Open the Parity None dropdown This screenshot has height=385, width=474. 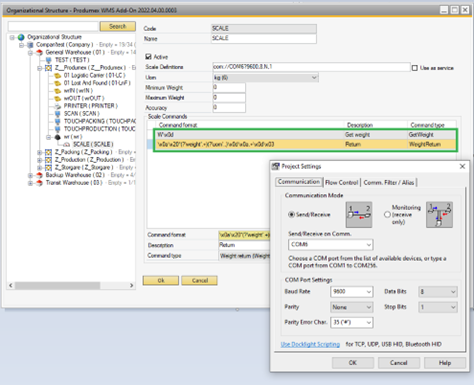[352, 307]
